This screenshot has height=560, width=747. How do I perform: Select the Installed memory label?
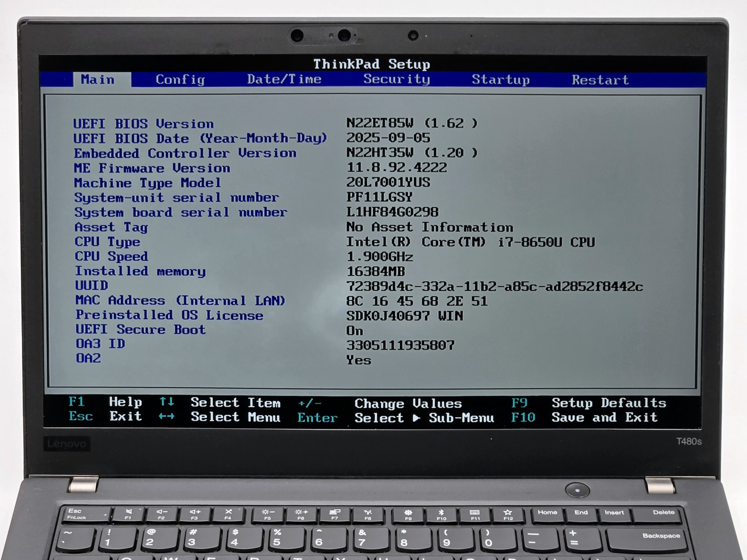(x=141, y=271)
